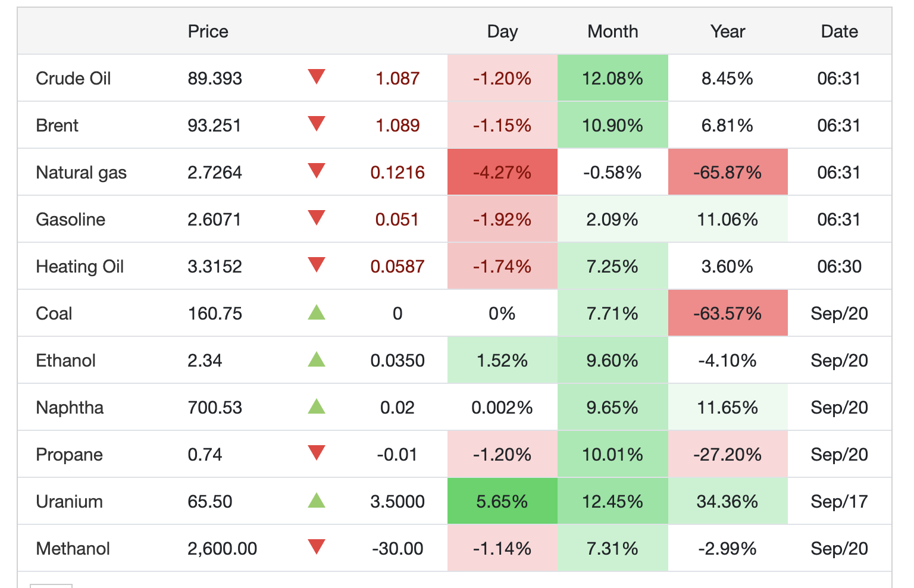
Task: Click Crude Oil month change 12.08%
Action: (613, 78)
